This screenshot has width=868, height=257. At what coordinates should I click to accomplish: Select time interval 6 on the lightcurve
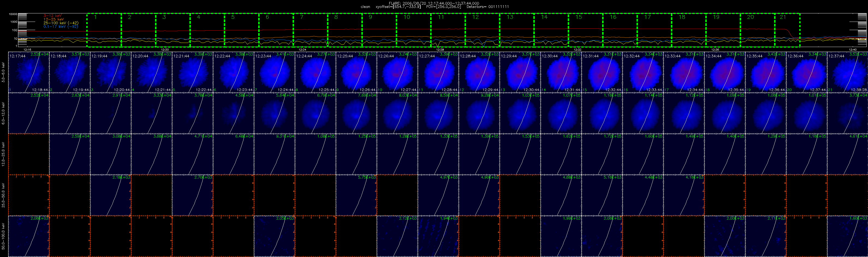click(276, 30)
